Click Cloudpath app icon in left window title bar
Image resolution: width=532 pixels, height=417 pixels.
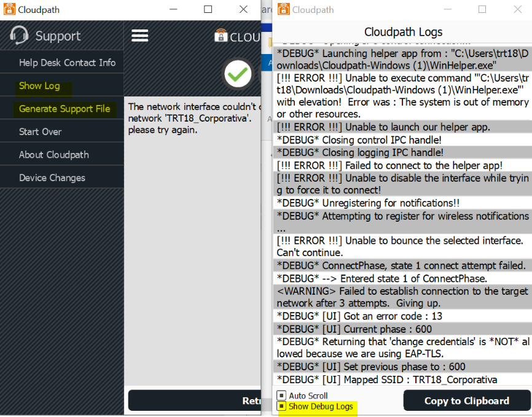(x=9, y=9)
